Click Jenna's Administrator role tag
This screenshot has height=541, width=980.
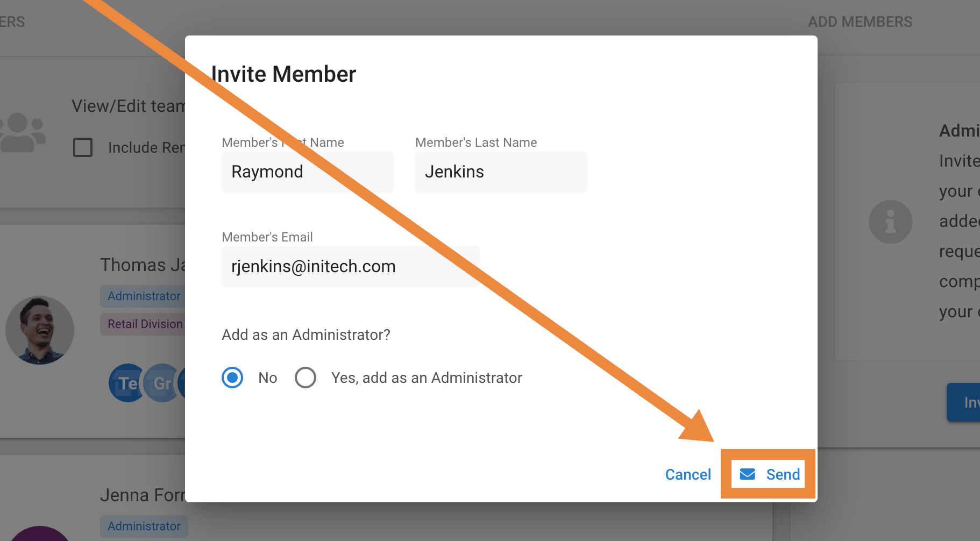144,526
